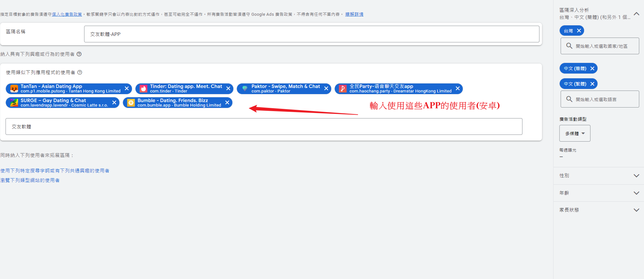Click the 區隔名稱 label

tap(16, 31)
